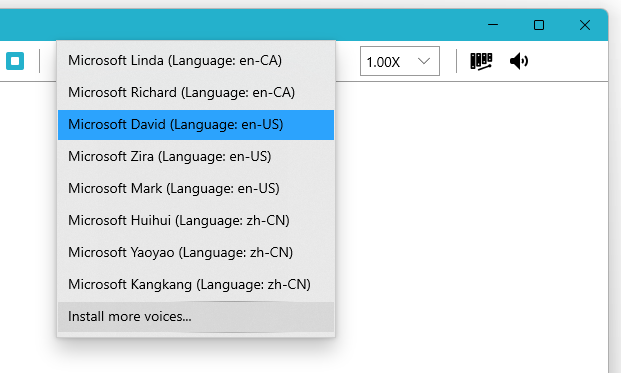The width and height of the screenshot is (621, 373).
Task: Click the speaker volume icon
Action: (519, 61)
